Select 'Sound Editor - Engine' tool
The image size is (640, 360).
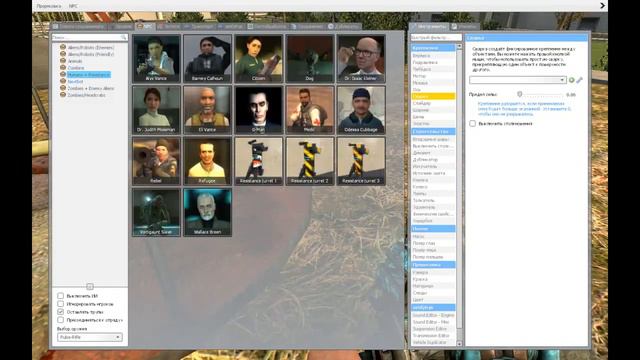pos(433,315)
